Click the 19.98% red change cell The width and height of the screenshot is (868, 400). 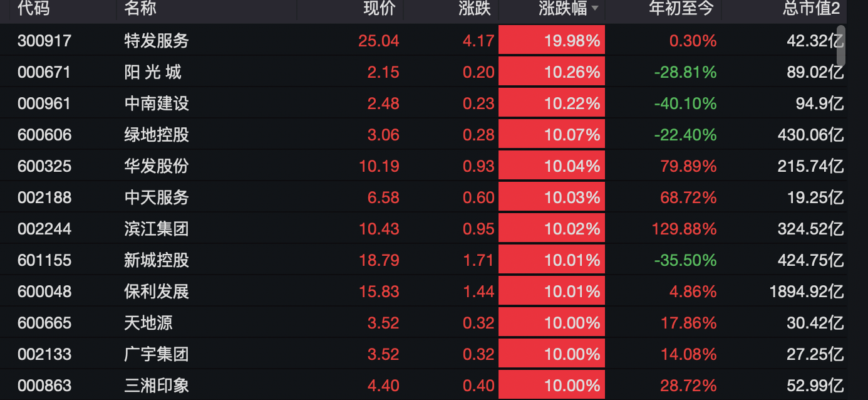tap(552, 41)
